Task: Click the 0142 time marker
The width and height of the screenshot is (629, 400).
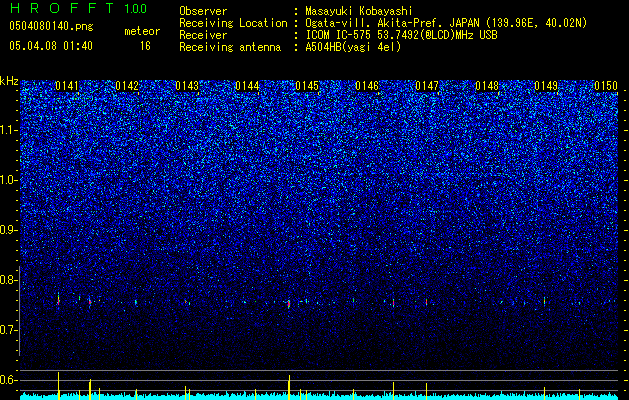Action: click(x=127, y=86)
